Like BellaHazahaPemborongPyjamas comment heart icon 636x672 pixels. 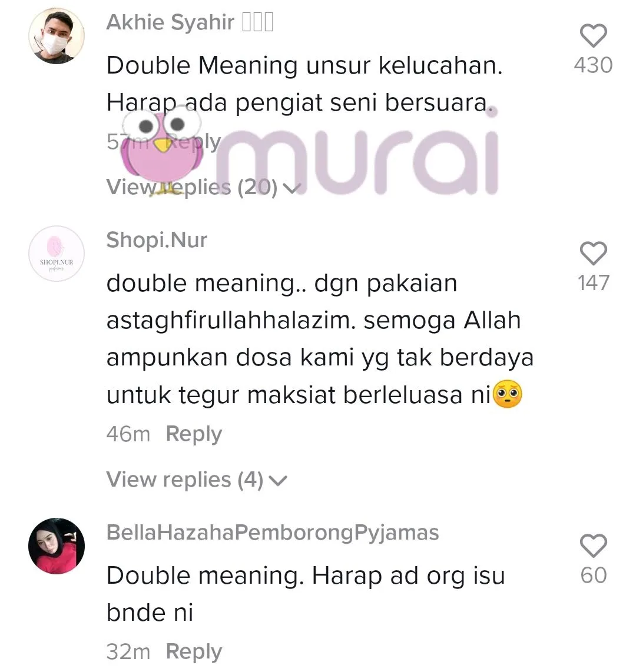click(x=593, y=545)
